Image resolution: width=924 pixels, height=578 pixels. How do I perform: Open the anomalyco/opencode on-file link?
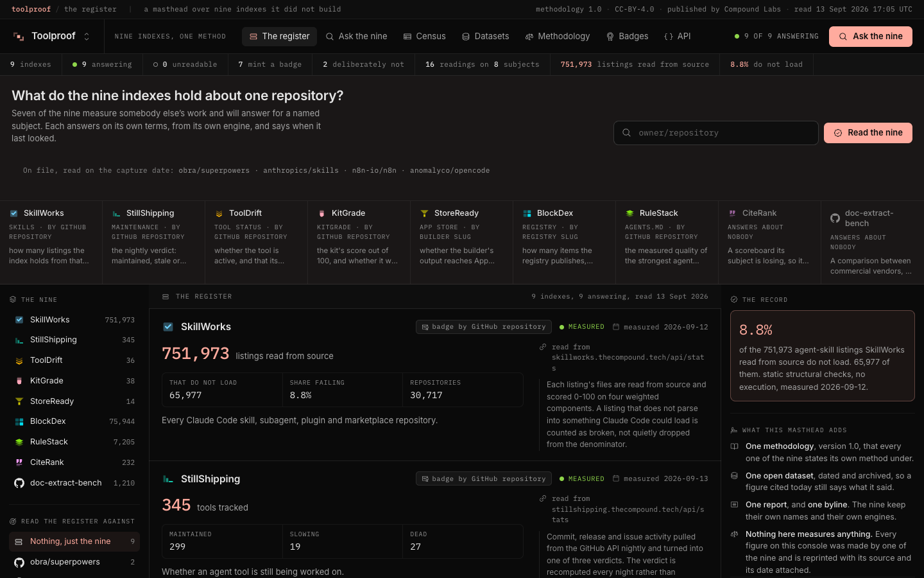tap(450, 171)
